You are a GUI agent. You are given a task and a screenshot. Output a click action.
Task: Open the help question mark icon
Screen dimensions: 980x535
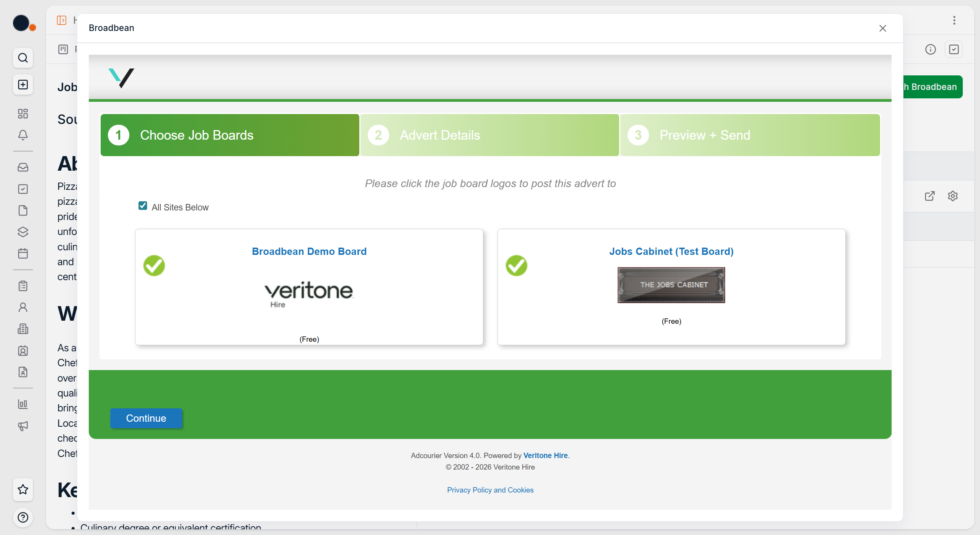pyautogui.click(x=23, y=517)
